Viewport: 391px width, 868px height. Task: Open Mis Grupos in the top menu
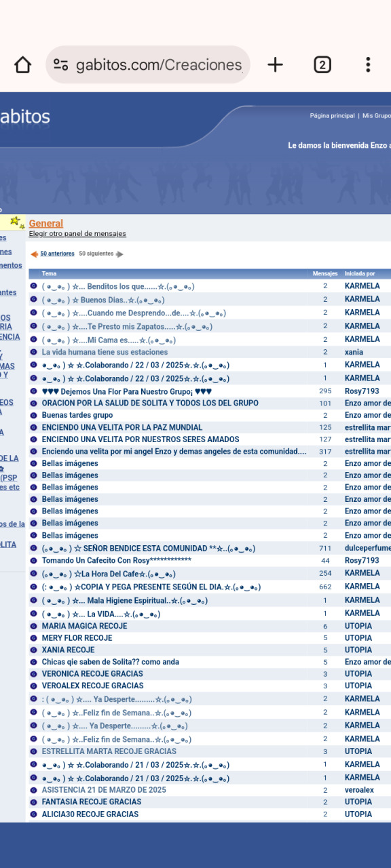377,116
